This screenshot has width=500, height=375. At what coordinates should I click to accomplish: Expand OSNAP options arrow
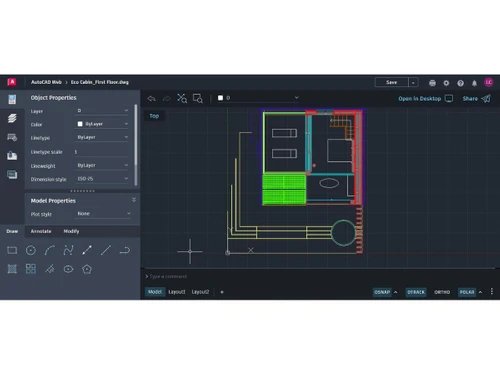[x=396, y=292]
